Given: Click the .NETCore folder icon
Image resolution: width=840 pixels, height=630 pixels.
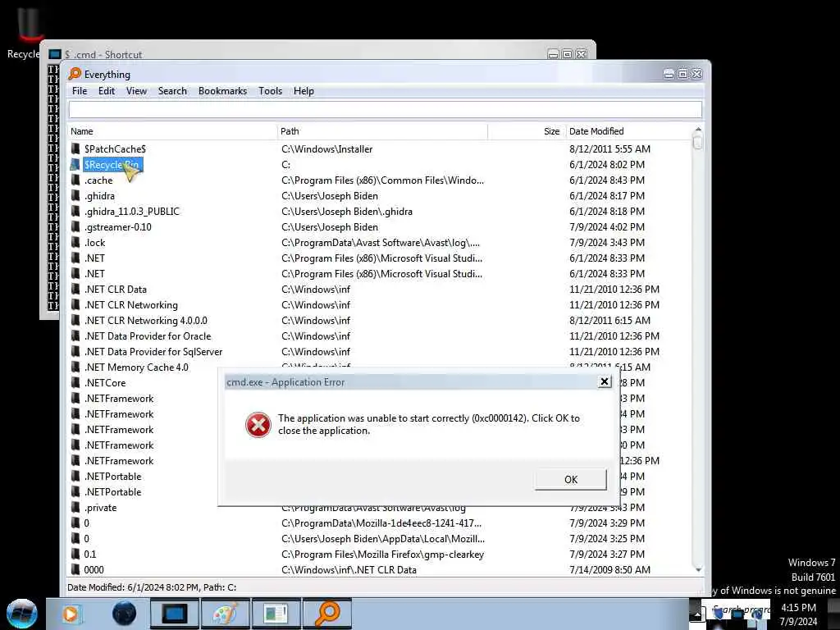Looking at the screenshot, I should coord(75,382).
